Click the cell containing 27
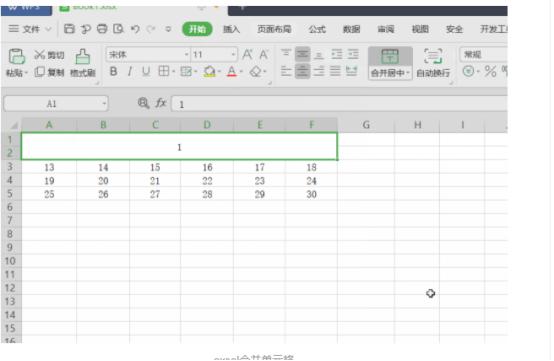 tap(155, 194)
